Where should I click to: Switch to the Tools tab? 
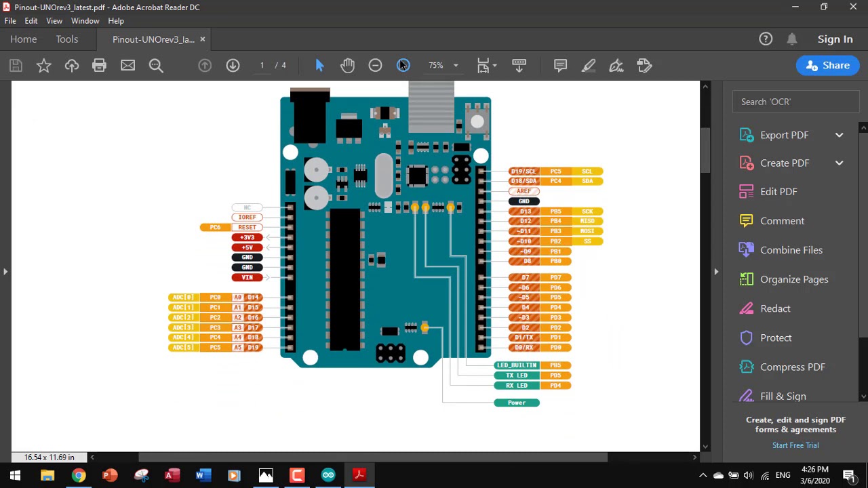click(67, 39)
